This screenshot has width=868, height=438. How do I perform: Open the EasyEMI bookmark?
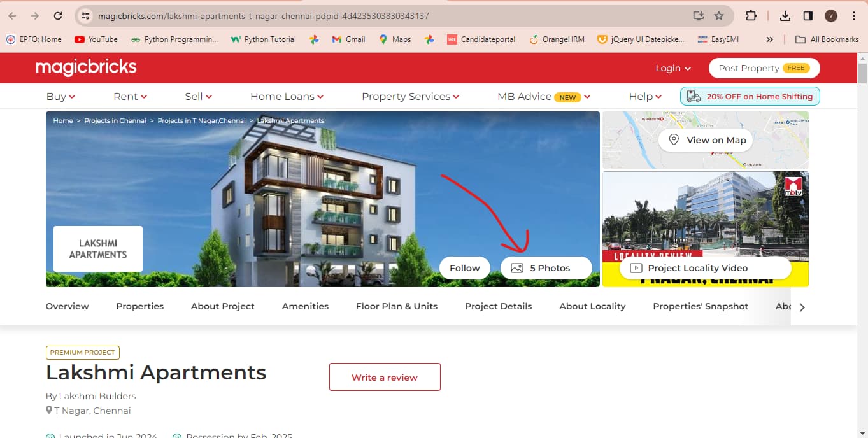718,39
